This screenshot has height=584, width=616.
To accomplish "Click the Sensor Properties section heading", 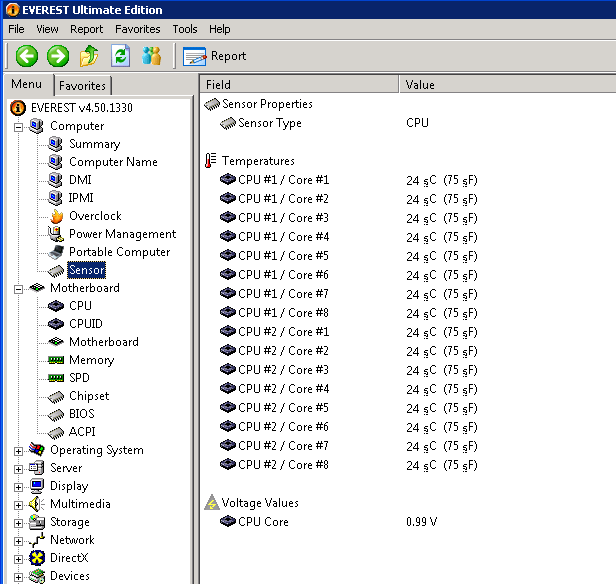I will point(268,104).
